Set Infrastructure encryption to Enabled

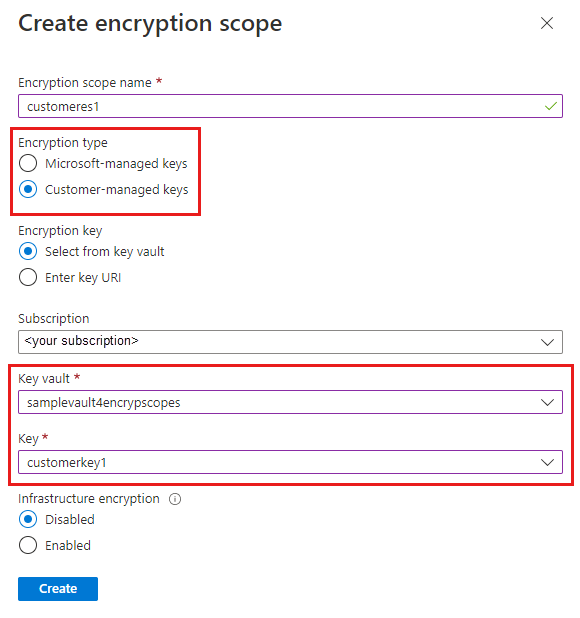[28, 545]
